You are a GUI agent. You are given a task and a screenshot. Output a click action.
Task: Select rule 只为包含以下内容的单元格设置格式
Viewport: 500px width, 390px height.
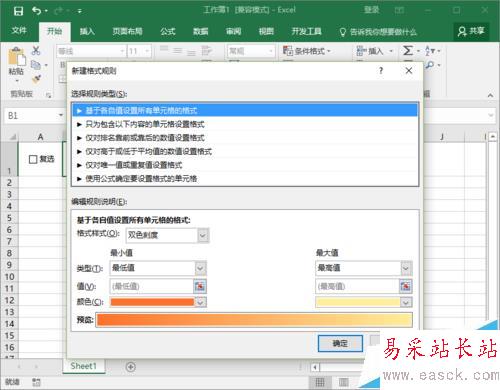(245, 124)
